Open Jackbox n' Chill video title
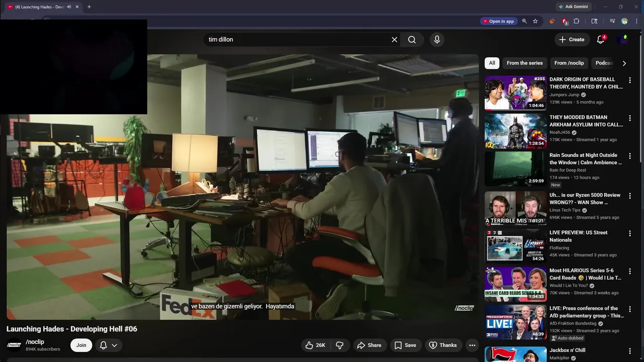 pyautogui.click(x=568, y=350)
